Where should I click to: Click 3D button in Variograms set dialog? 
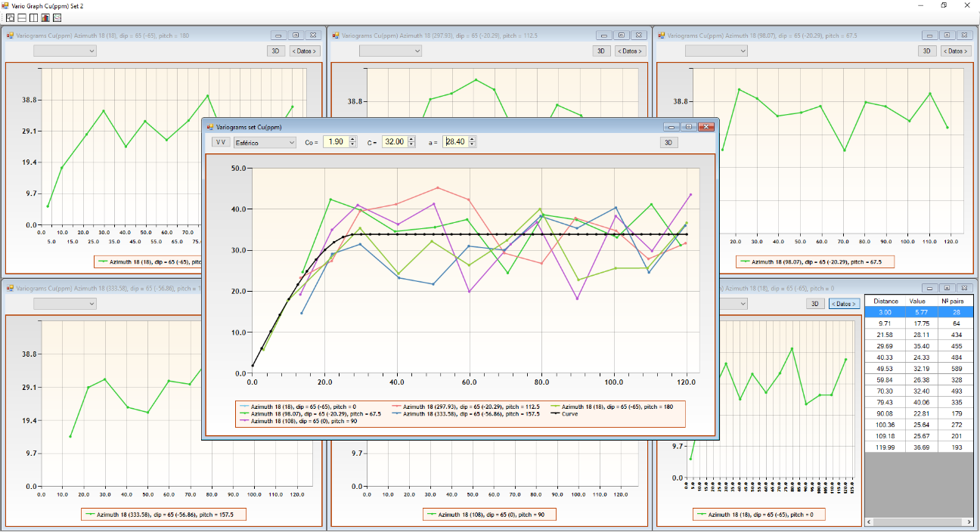pos(668,142)
